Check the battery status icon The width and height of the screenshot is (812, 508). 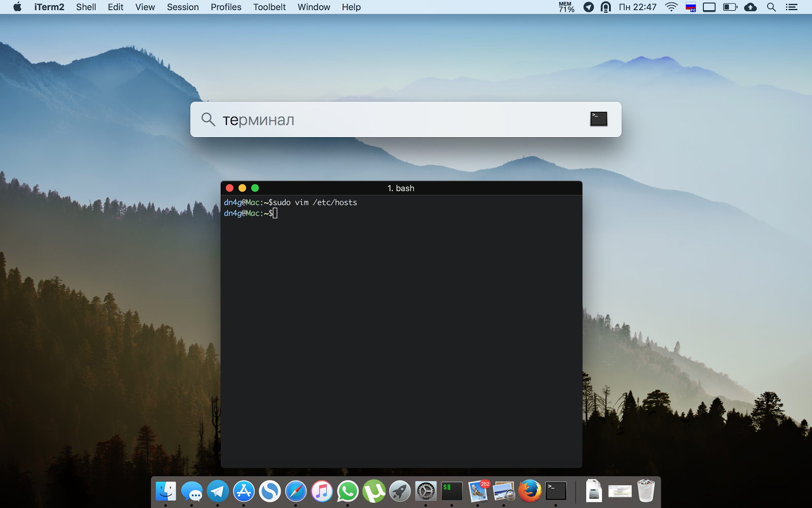click(x=730, y=7)
